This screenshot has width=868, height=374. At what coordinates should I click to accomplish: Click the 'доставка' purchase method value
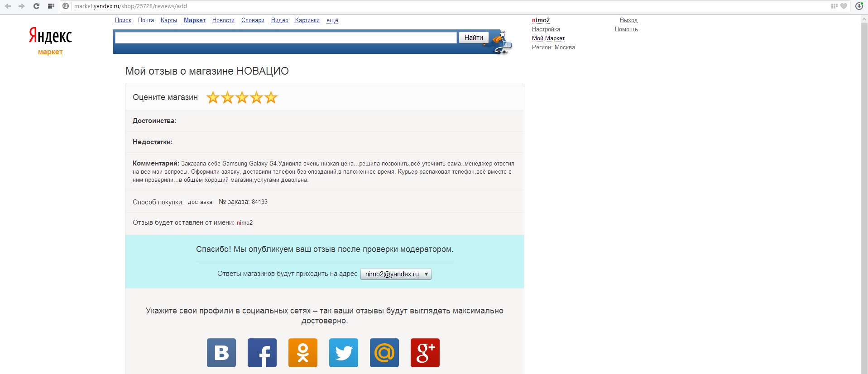click(200, 202)
